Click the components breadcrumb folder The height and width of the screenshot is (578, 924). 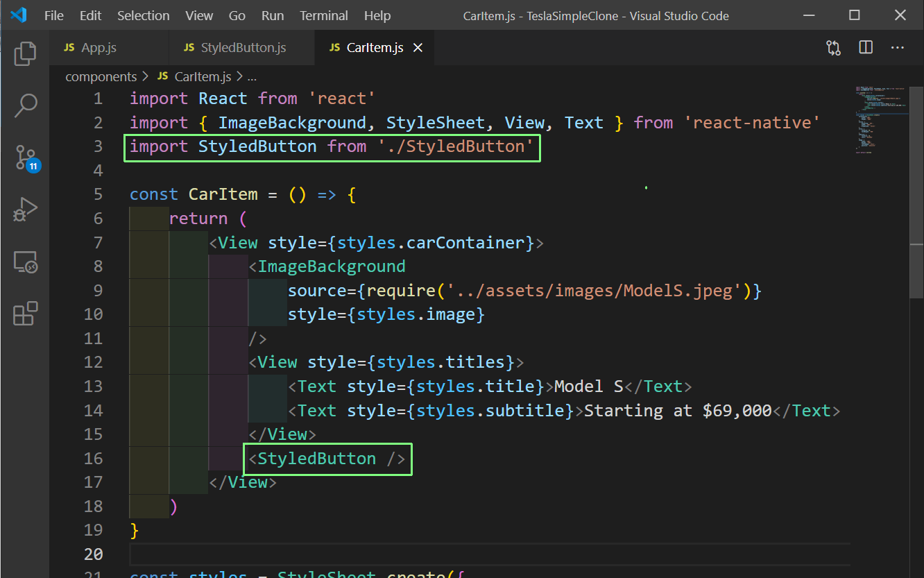[x=101, y=76]
